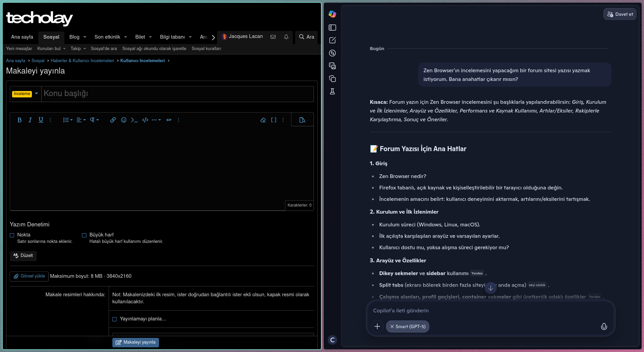Open text alignment dropdown in editor
644x352 pixels.
[81, 120]
